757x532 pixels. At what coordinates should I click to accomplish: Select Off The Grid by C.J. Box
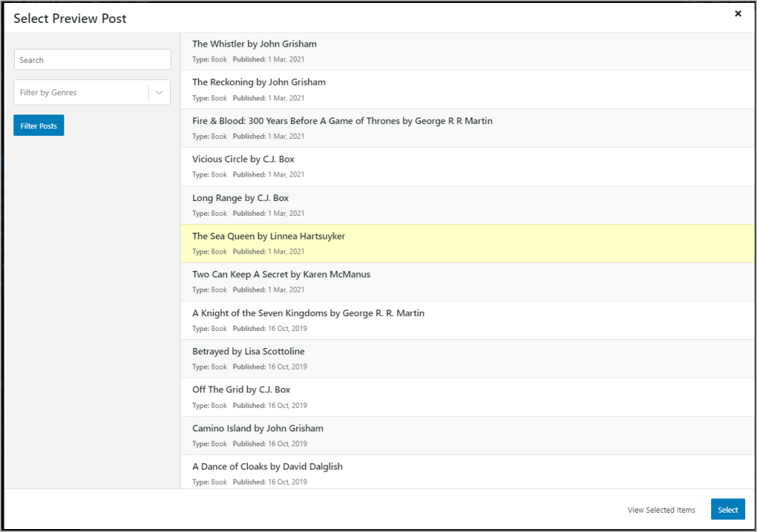(x=241, y=390)
